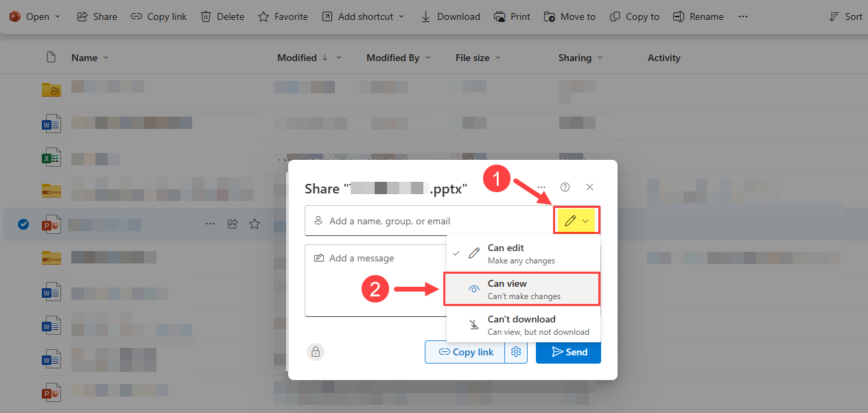Open the Share dialog more options ellipsis
This screenshot has width=868, height=413.
pos(541,187)
